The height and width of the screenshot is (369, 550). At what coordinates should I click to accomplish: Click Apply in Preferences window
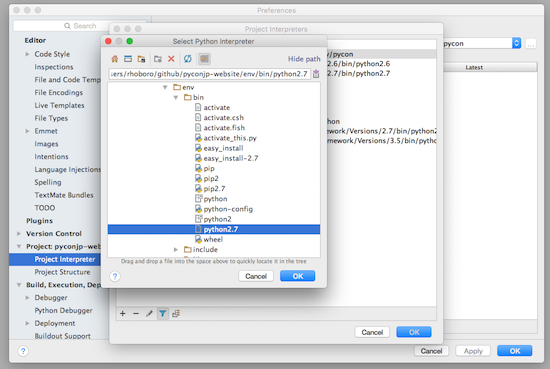pos(473,351)
